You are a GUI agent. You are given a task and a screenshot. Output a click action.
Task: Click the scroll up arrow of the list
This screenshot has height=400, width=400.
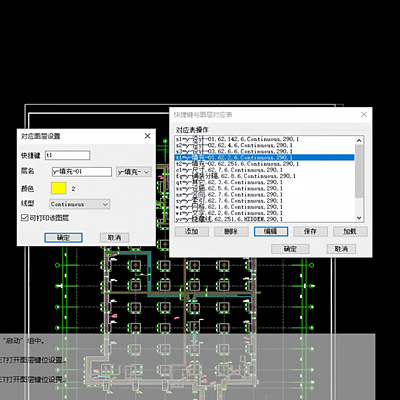(359, 141)
